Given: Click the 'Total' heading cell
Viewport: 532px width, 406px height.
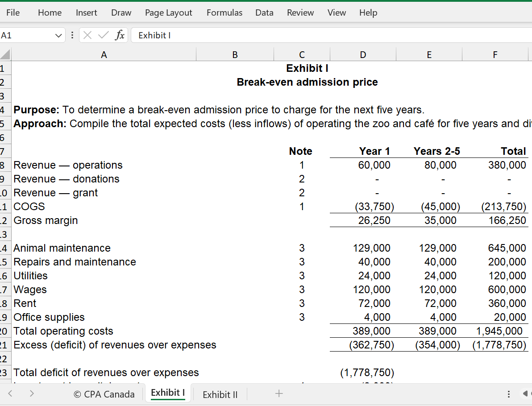Looking at the screenshot, I should (513, 151).
